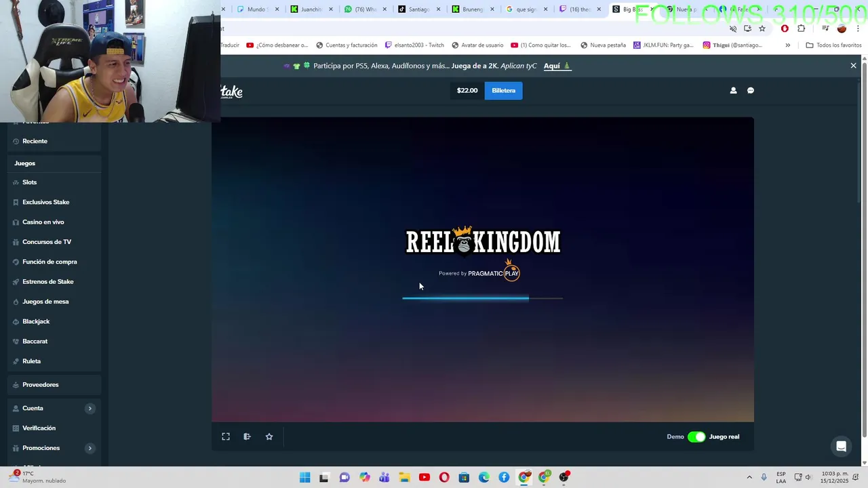Open Avatar de usuario bookmark
868x488 pixels.
pyautogui.click(x=477, y=45)
